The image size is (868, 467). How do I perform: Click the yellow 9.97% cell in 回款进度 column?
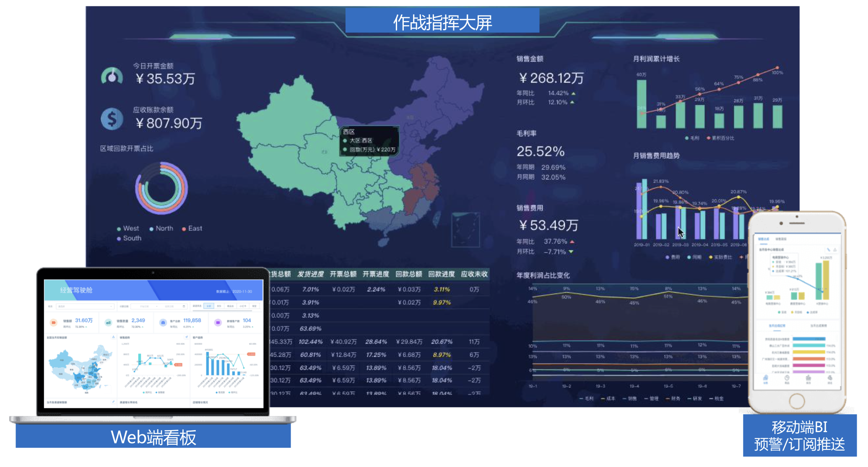click(x=442, y=302)
